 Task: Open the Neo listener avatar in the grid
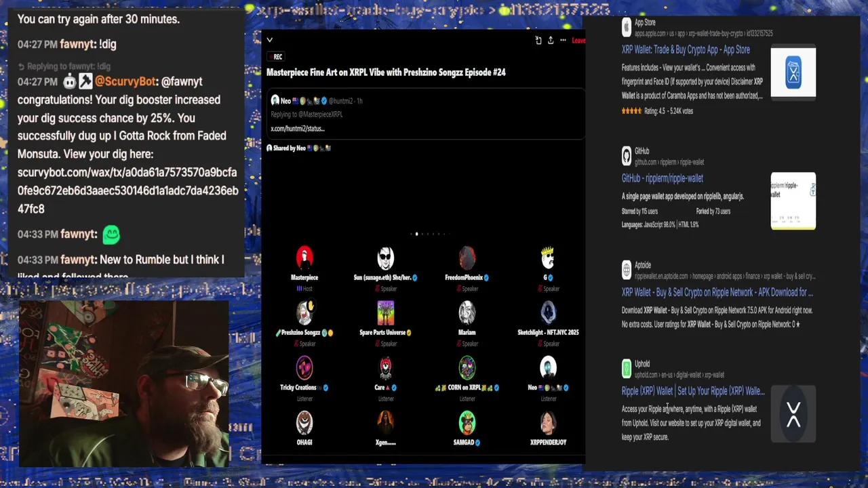[548, 367]
